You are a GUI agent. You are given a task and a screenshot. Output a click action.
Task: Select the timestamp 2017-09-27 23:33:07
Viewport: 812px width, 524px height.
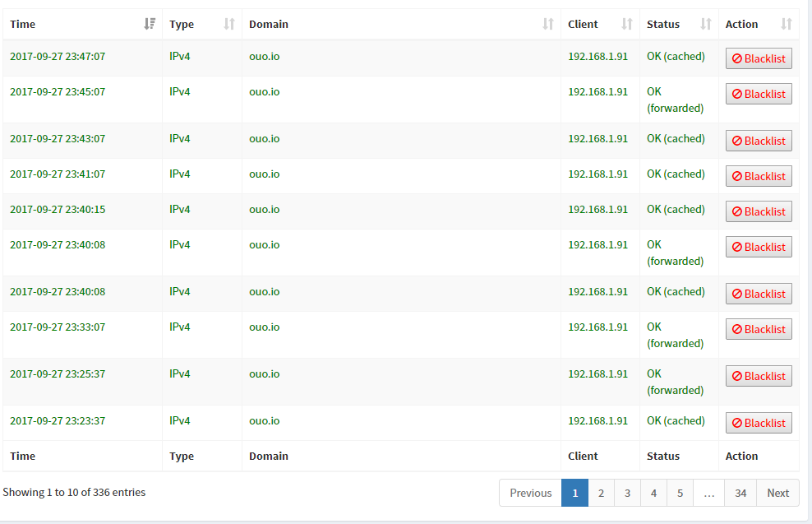[x=58, y=327]
